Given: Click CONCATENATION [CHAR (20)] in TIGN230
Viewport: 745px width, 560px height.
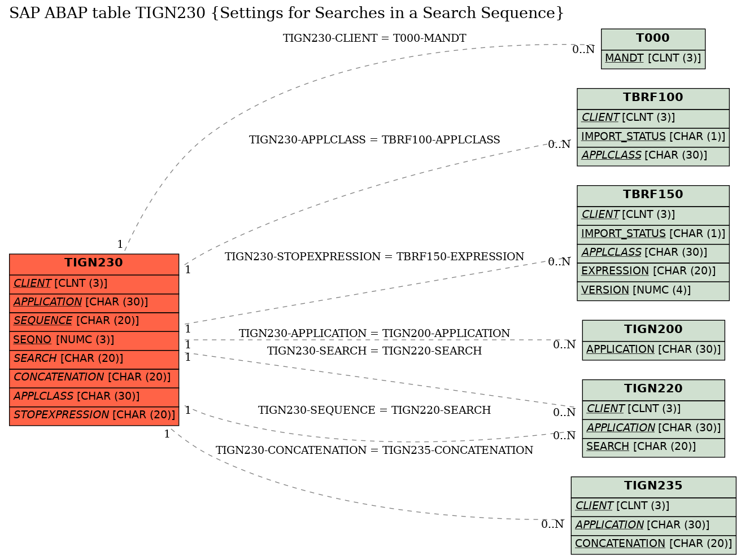Looking at the screenshot, I should pyautogui.click(x=94, y=378).
